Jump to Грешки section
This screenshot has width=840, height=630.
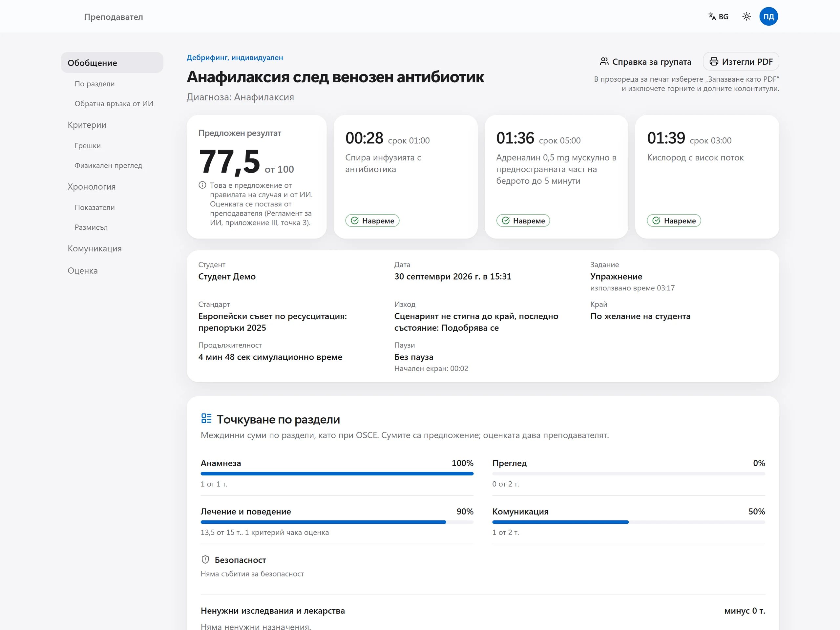tap(88, 146)
